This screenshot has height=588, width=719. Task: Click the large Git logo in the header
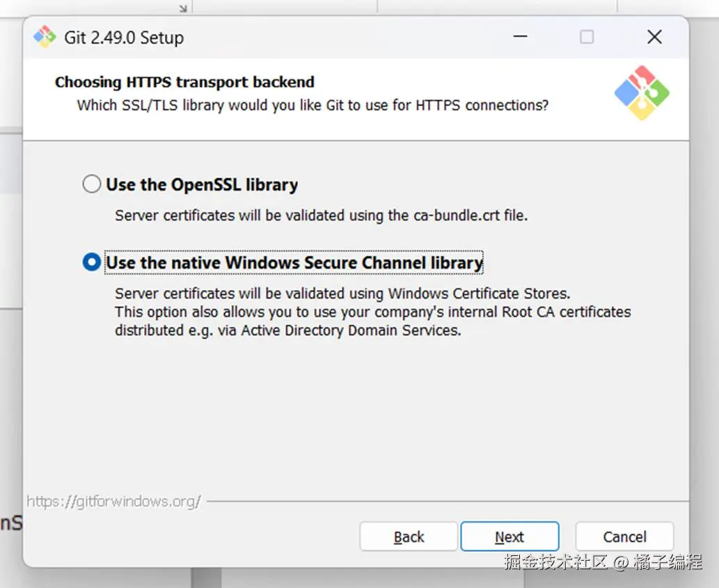pos(641,93)
